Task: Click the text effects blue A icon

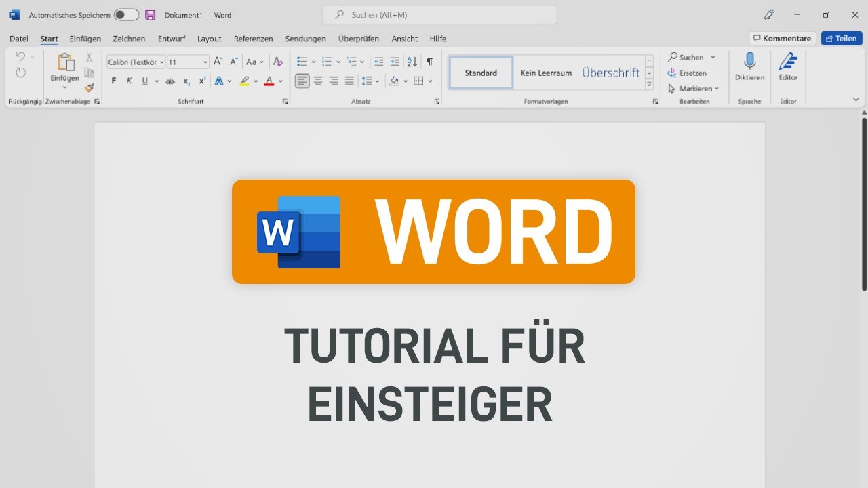Action: tap(219, 81)
